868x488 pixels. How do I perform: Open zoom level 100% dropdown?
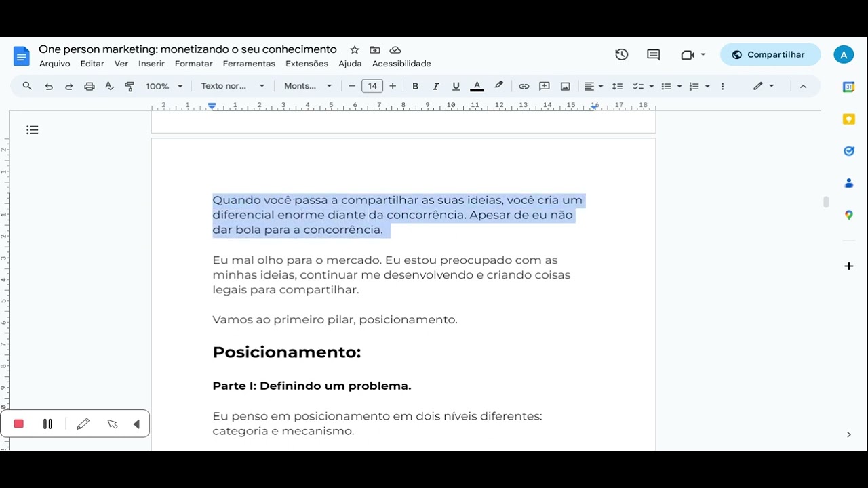[164, 86]
